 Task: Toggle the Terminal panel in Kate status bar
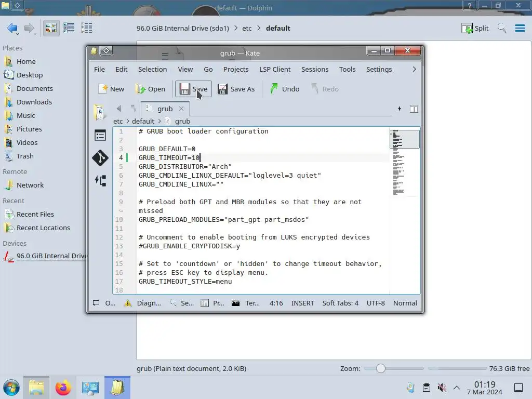(246, 303)
